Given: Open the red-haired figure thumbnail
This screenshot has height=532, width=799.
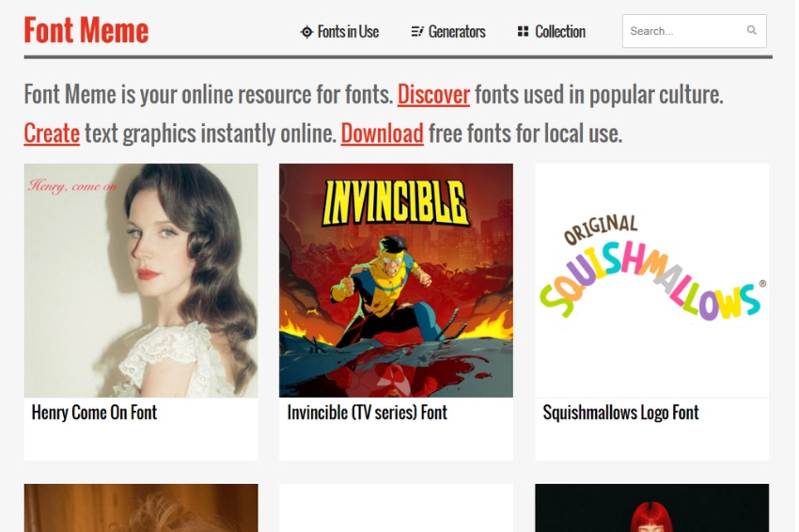Looking at the screenshot, I should pos(651,509).
